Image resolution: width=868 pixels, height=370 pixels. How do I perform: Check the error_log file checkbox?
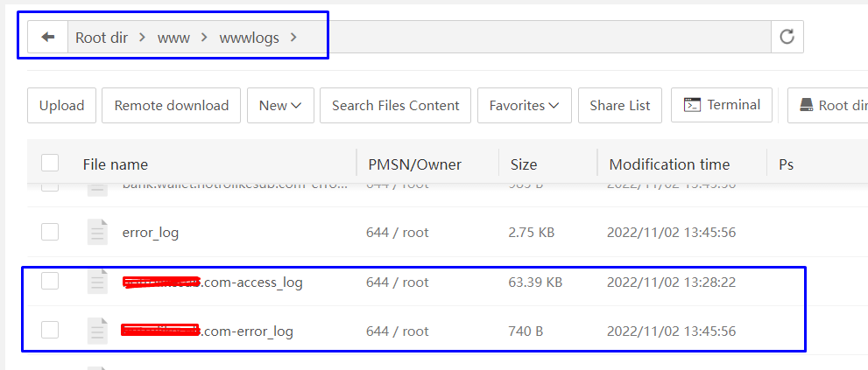pos(50,232)
